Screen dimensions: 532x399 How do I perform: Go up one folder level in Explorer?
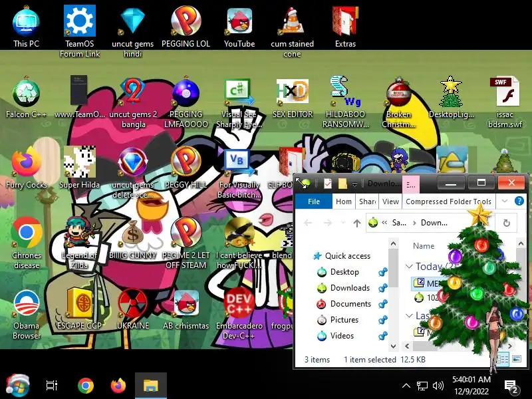coord(356,223)
